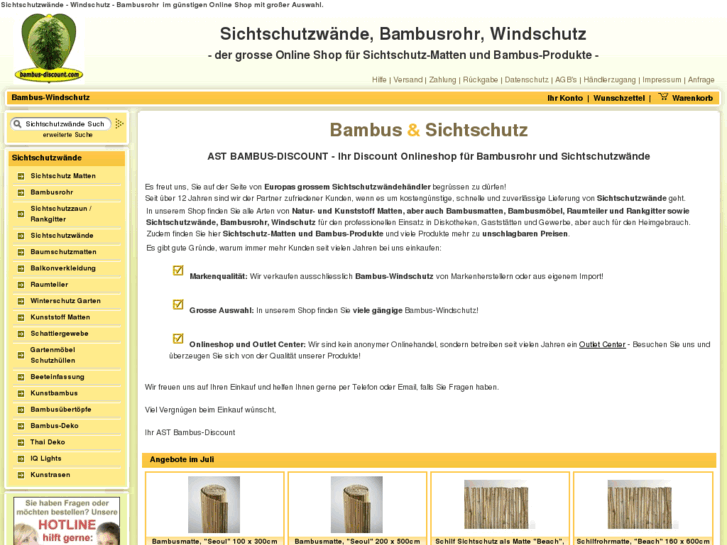Viewport: 727px width, 545px height.
Task: Click checkmark icon next to Onlineshop und Outlet Center
Action: (178, 338)
